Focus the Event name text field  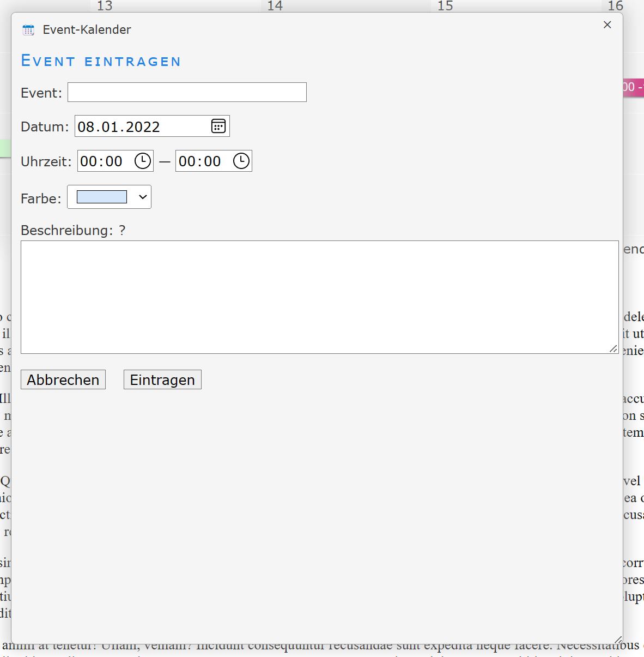(187, 93)
